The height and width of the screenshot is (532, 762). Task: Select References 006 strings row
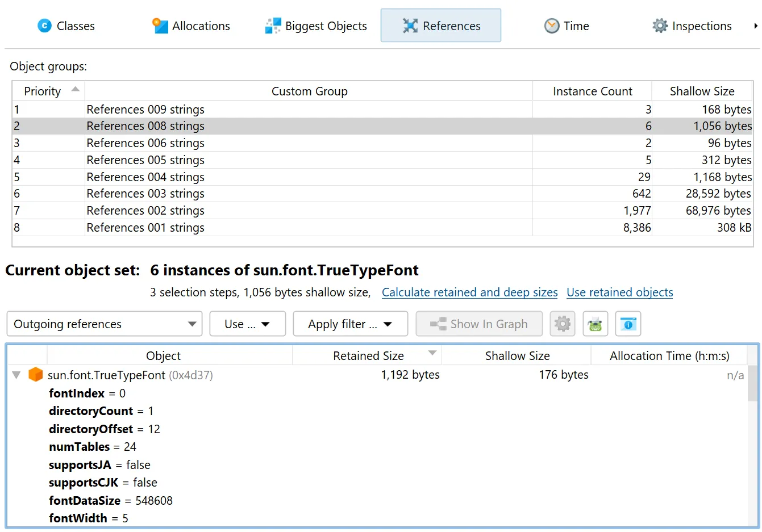(382, 143)
